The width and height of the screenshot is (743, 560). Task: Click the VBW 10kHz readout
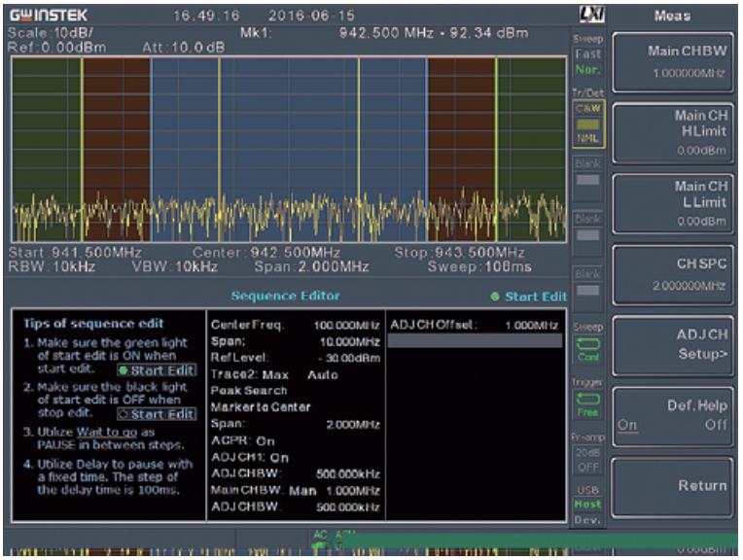(175, 266)
